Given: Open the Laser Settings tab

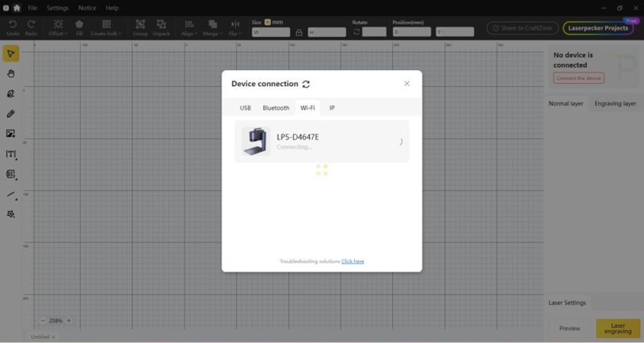Looking at the screenshot, I should coord(568,303).
